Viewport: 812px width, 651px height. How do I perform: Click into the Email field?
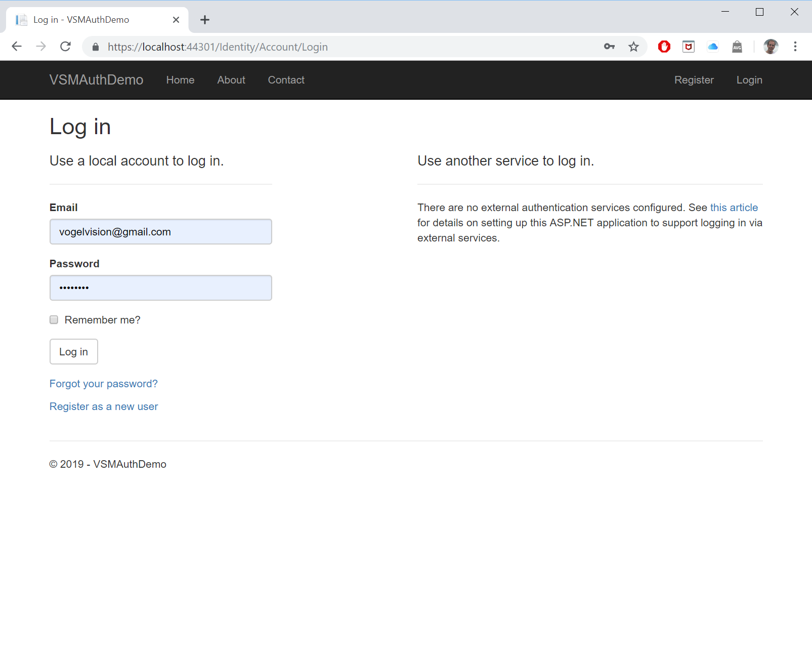(x=160, y=232)
